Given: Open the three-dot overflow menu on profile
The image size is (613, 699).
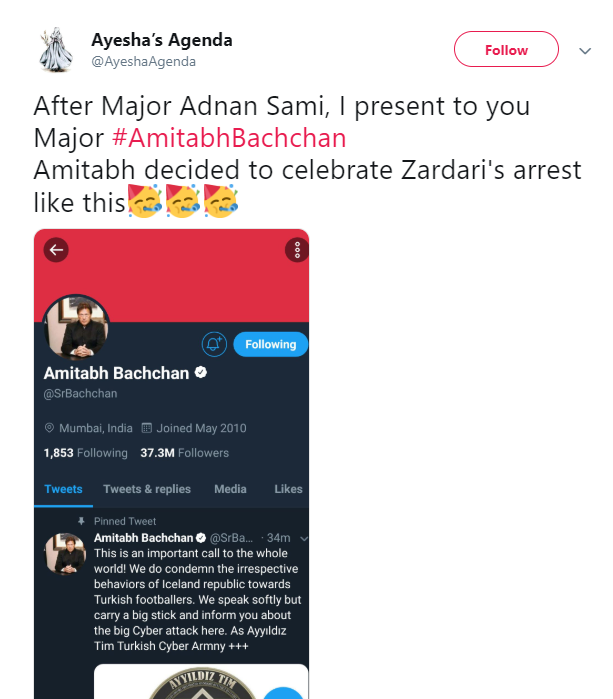Looking at the screenshot, I should pyautogui.click(x=296, y=250).
